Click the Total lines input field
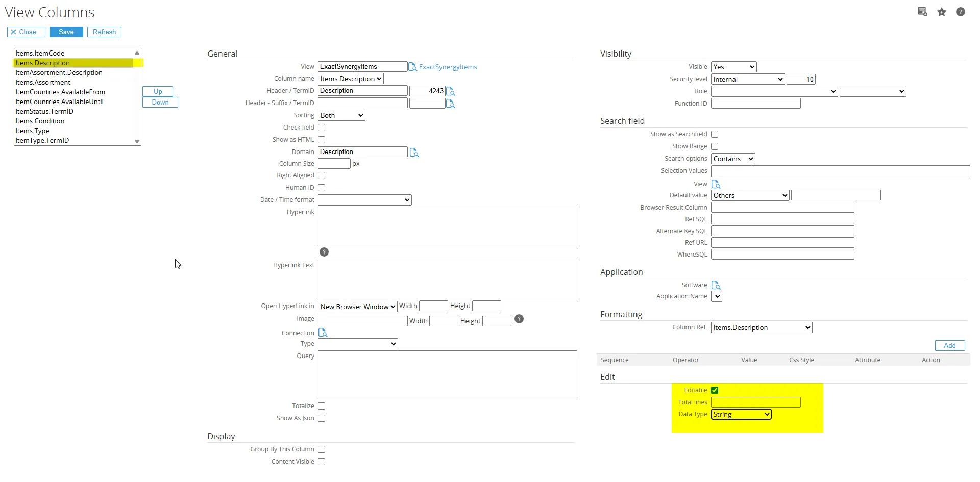 click(755, 402)
